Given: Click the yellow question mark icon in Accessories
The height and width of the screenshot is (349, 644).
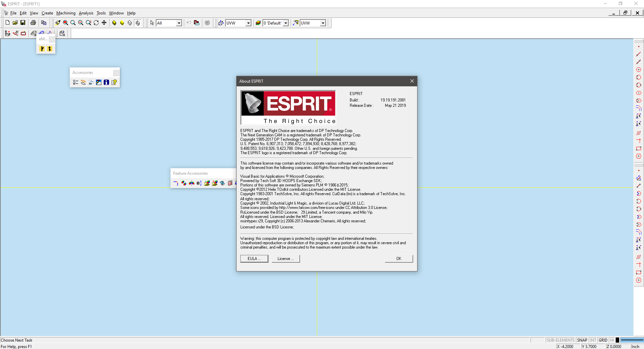Looking at the screenshot, I should coord(114,82).
